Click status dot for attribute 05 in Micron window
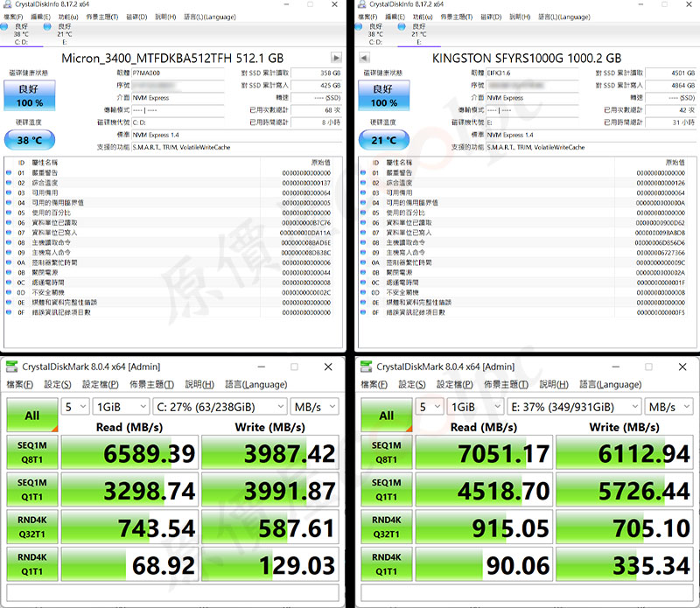 pos(9,213)
